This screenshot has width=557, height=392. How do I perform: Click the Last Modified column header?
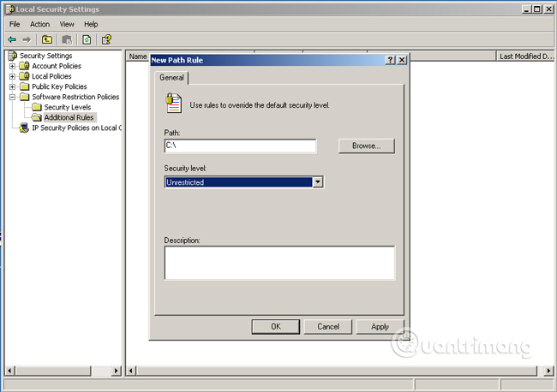coord(526,56)
